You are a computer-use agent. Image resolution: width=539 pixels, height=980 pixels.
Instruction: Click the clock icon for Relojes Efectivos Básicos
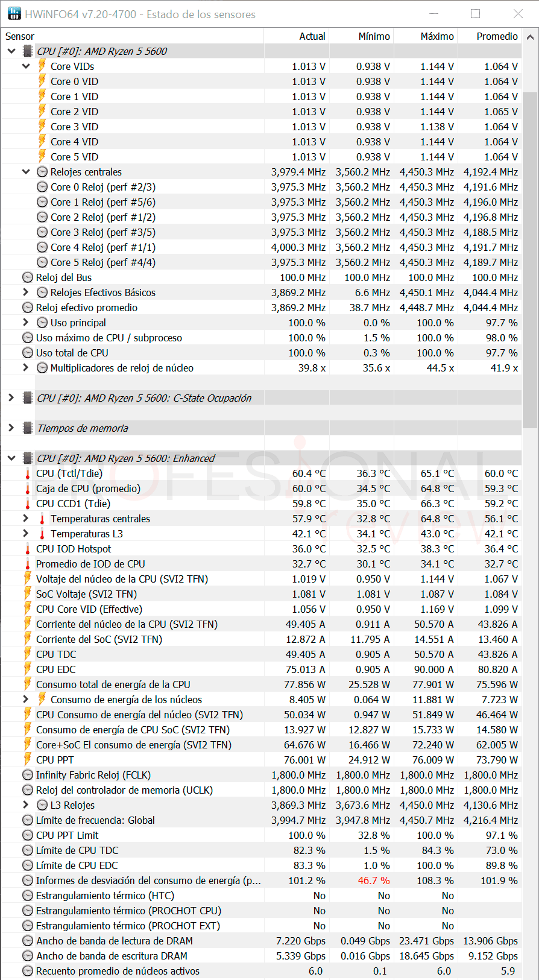coord(42,292)
